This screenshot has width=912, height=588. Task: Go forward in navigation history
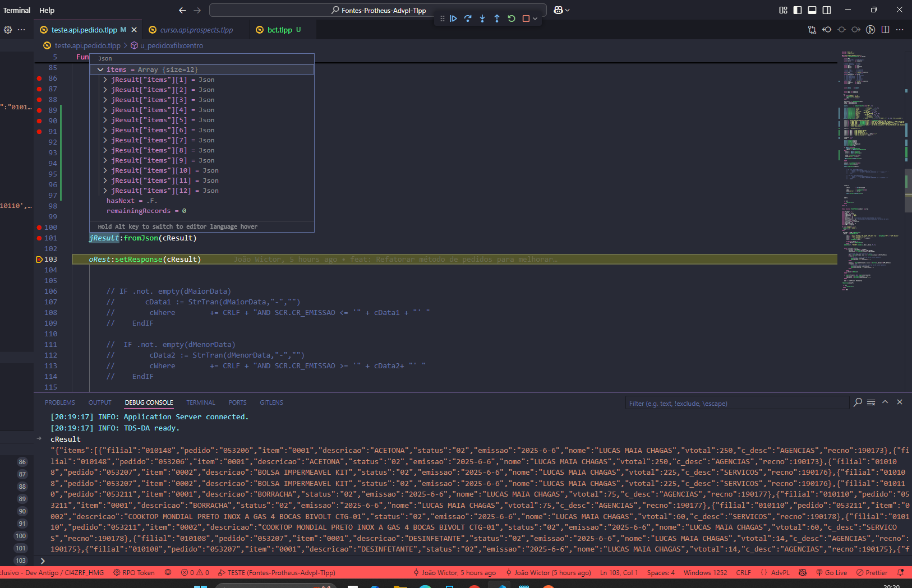pos(197,10)
